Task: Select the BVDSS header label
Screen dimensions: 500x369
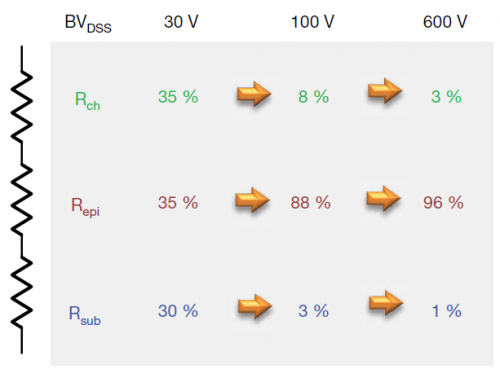Action: [x=88, y=24]
